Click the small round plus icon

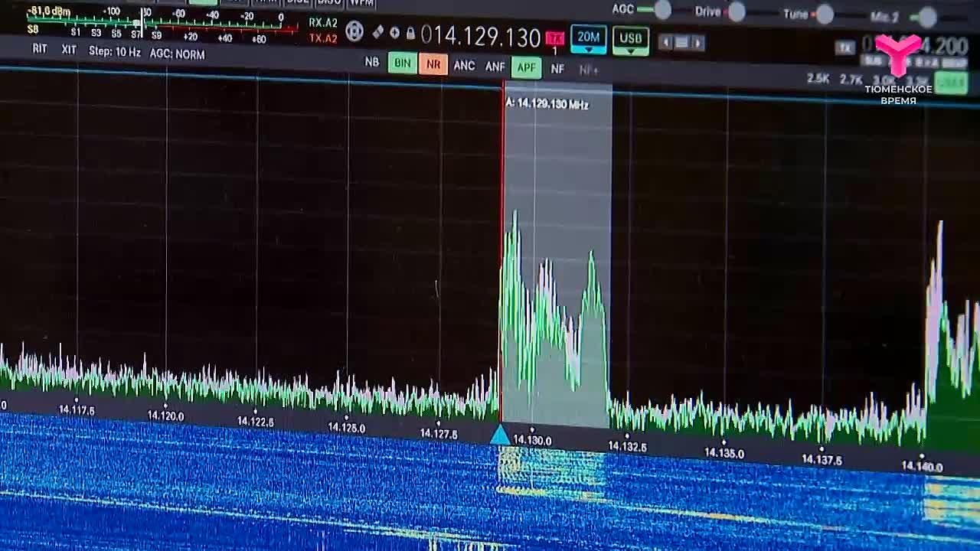coord(394,33)
